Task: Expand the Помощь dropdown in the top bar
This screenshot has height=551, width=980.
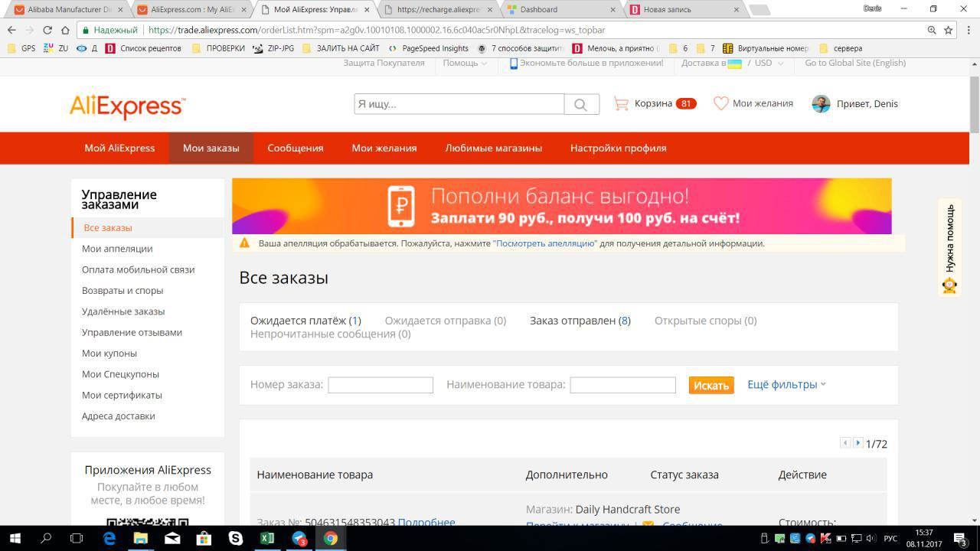Action: pos(465,63)
